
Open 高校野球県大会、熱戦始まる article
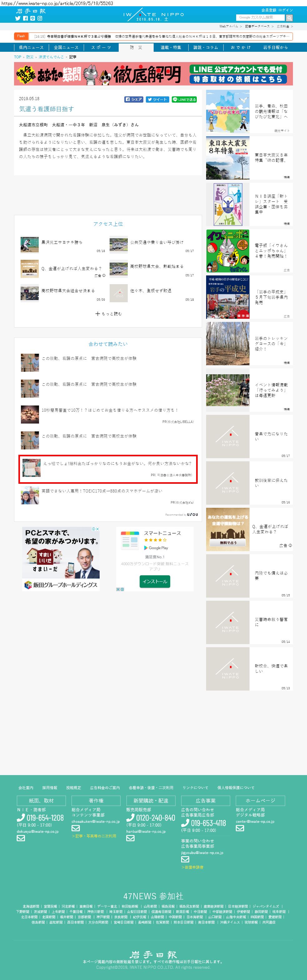157,266
